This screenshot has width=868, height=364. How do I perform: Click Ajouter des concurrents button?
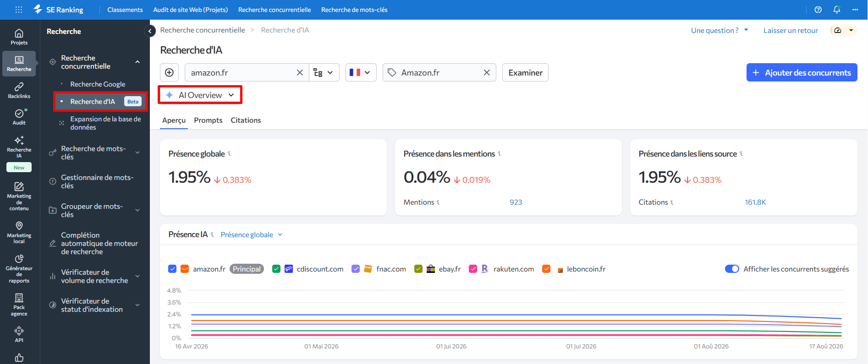[802, 72]
